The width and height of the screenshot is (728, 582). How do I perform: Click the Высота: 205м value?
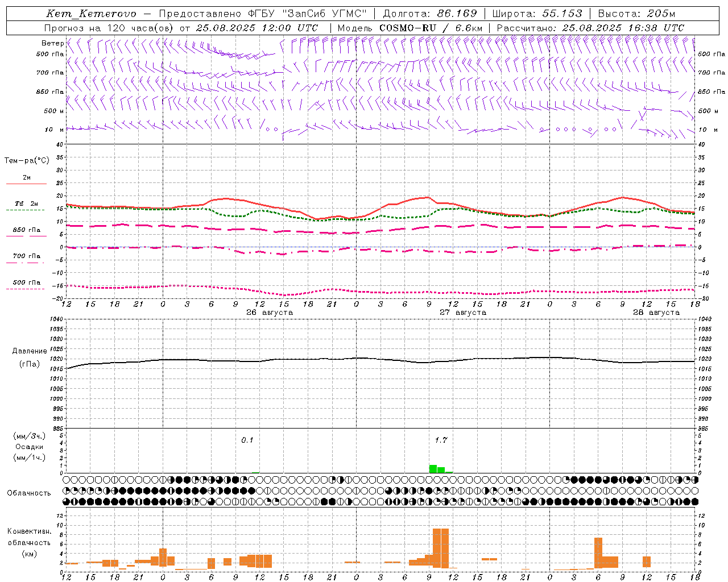click(x=636, y=14)
